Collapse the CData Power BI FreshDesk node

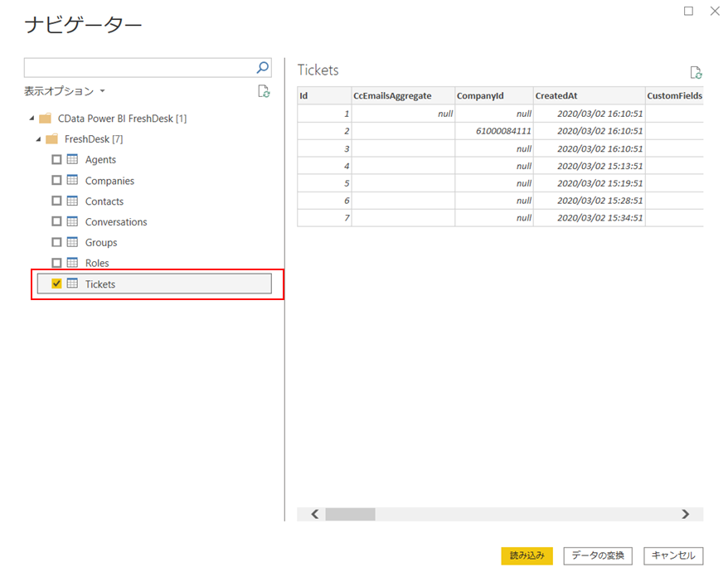[x=32, y=119]
